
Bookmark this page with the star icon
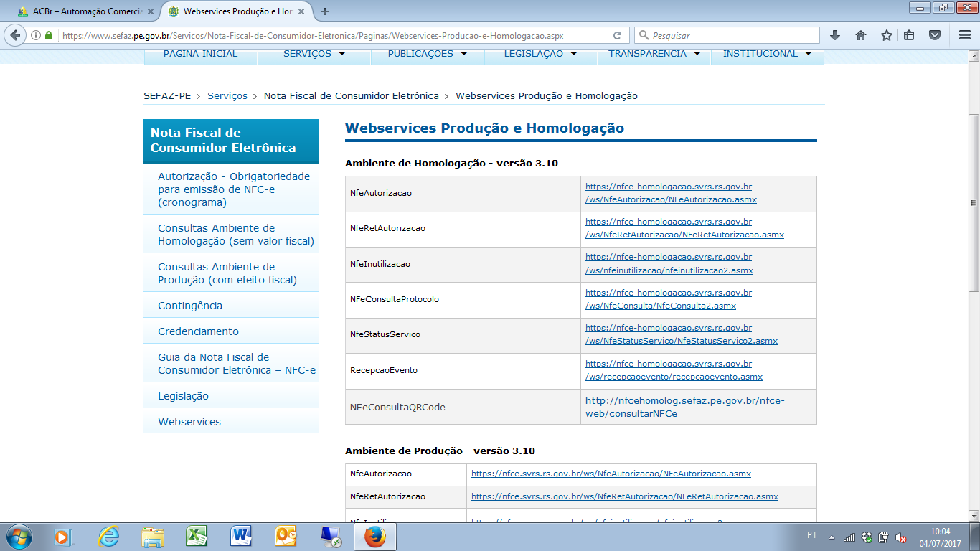(x=886, y=35)
